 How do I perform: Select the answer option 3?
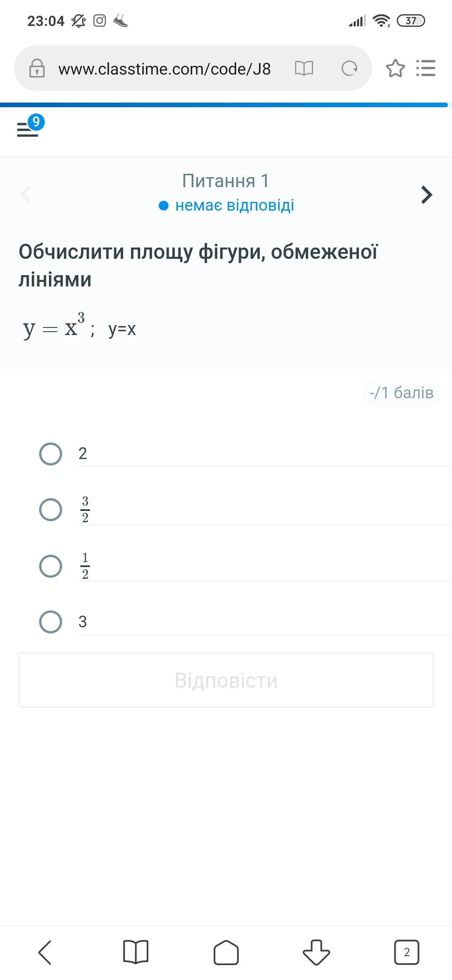(x=51, y=622)
